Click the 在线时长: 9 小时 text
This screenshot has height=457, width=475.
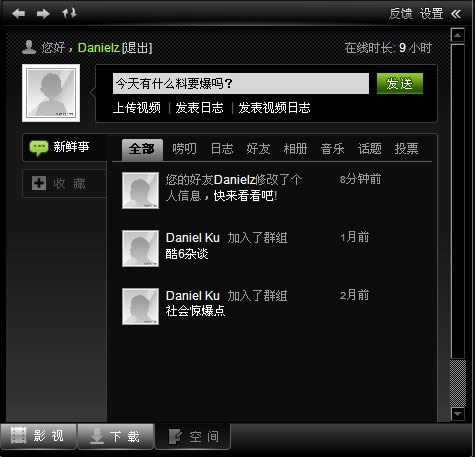(x=388, y=48)
